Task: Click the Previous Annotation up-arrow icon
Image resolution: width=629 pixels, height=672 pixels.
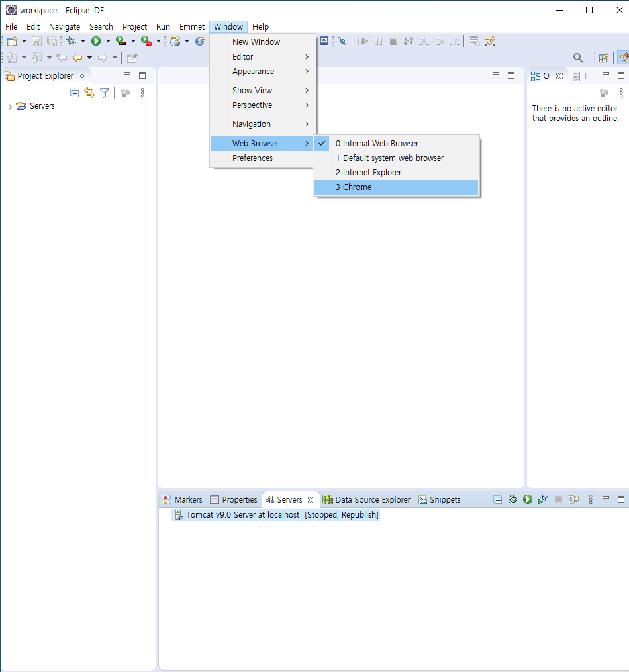Action: [x=37, y=58]
